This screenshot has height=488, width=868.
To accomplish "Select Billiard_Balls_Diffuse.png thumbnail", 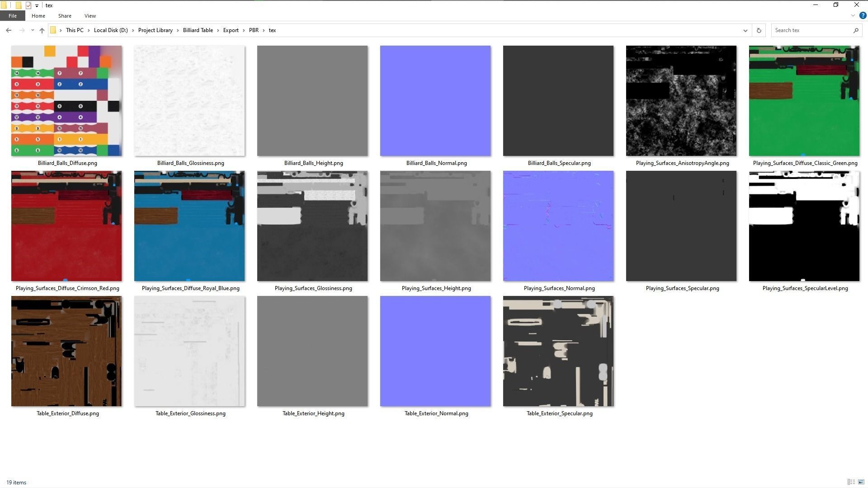I will 66,101.
